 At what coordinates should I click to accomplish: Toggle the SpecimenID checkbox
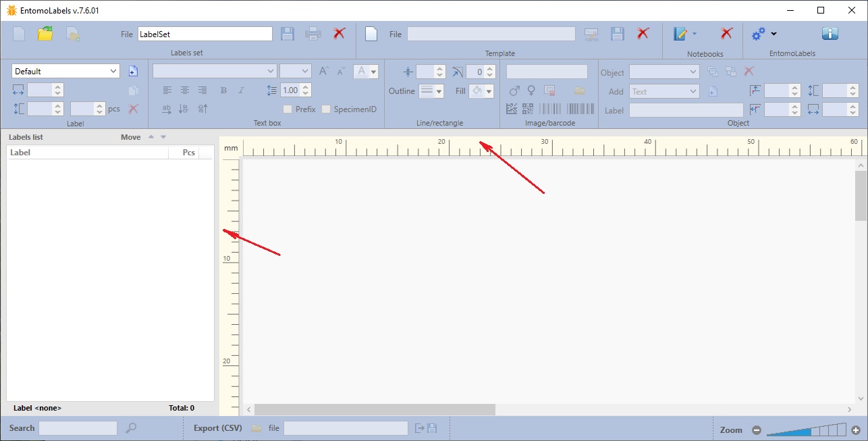326,109
